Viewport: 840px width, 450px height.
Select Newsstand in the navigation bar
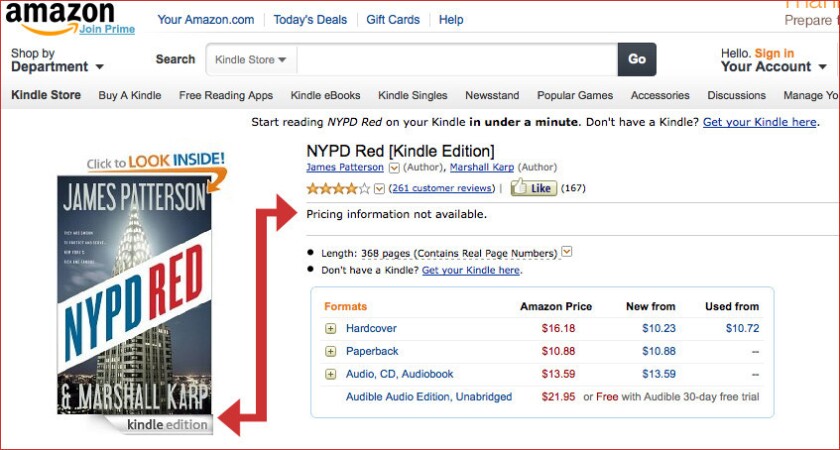point(492,95)
